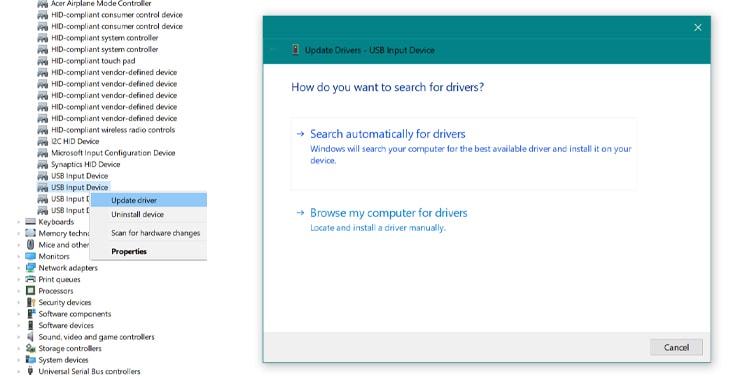Expand the System devices node arrow
The width and height of the screenshot is (750, 375).
click(19, 360)
